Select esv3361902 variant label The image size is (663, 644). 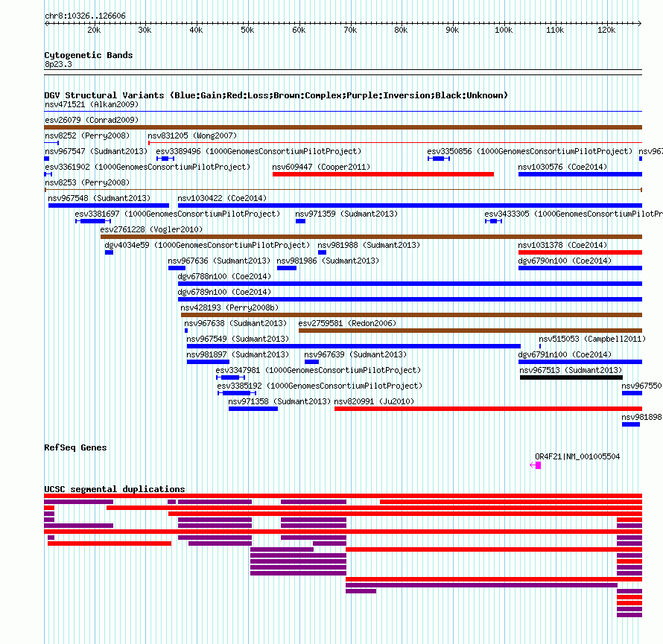[147, 167]
